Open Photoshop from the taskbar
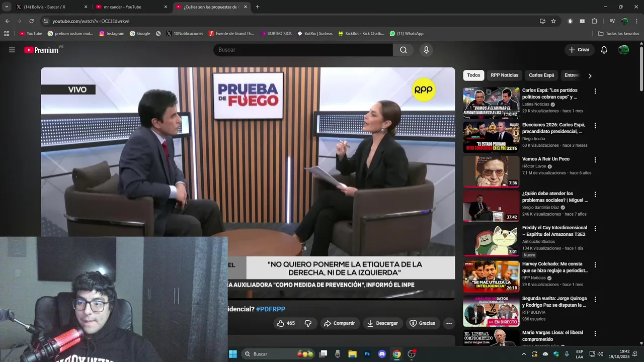644x362 pixels. pyautogui.click(x=367, y=354)
